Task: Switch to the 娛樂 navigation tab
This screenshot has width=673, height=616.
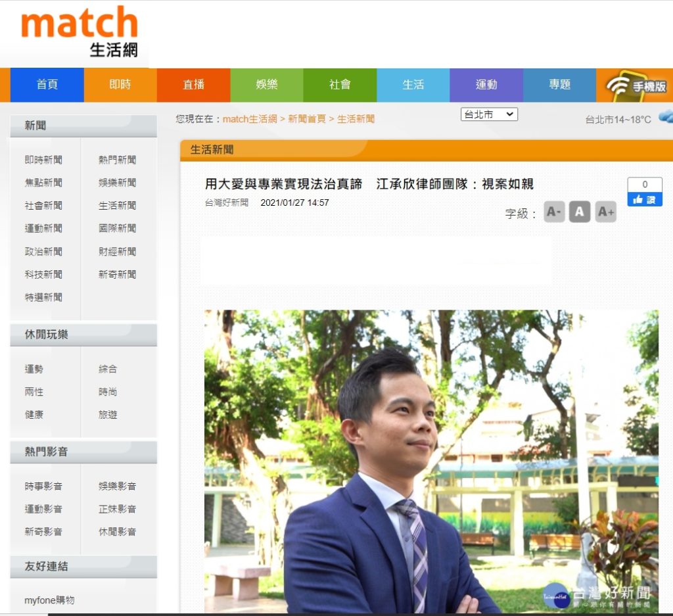Action: tap(267, 85)
